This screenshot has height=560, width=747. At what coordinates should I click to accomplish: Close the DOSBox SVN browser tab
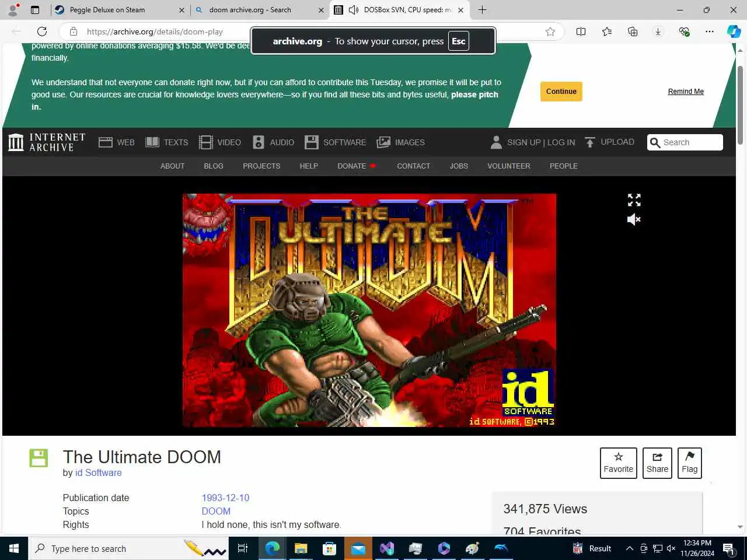tap(460, 10)
